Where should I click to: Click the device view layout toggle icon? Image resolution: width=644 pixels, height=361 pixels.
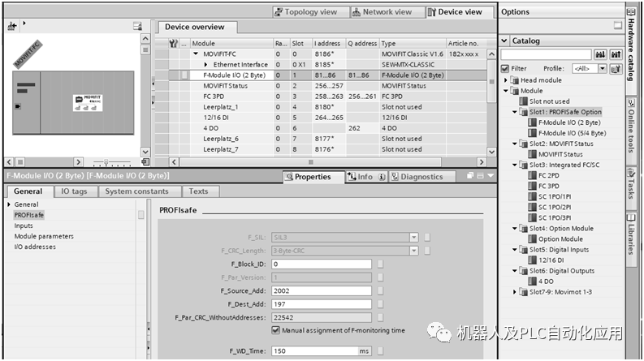point(137,27)
